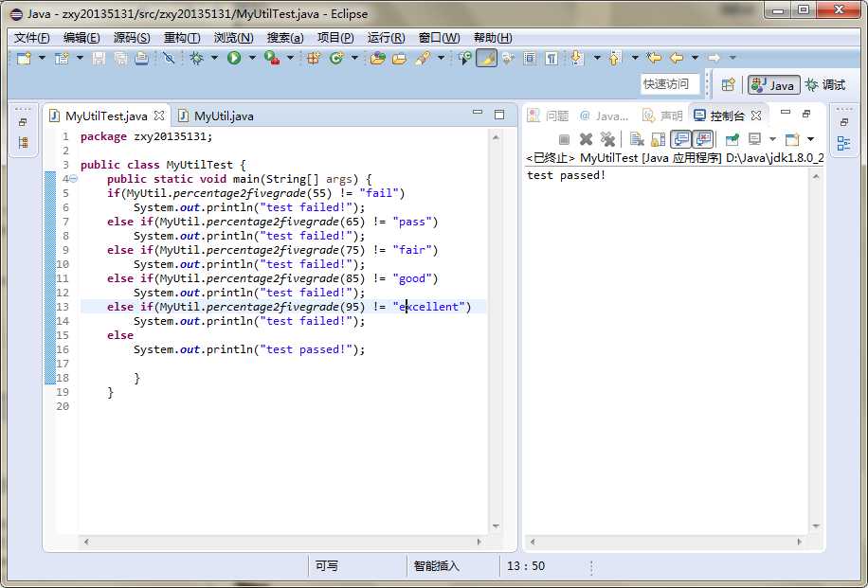Screen dimensions: 868x588
Task: Click the Next Annotation arrow icon
Action: (577, 58)
